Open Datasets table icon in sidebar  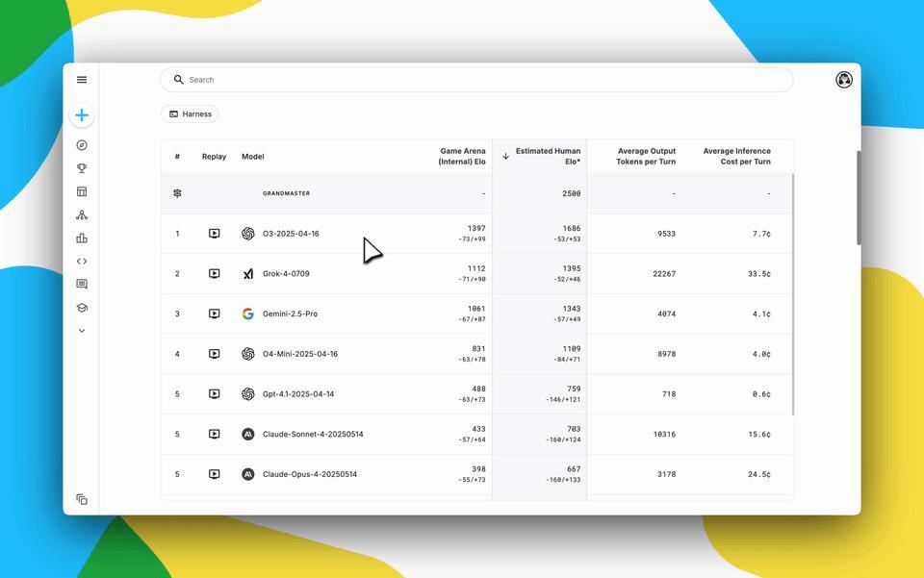pos(82,191)
